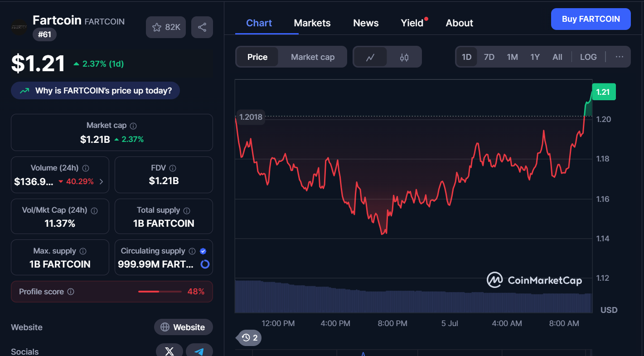Open the News tab
This screenshot has width=644, height=356.
[x=366, y=23]
